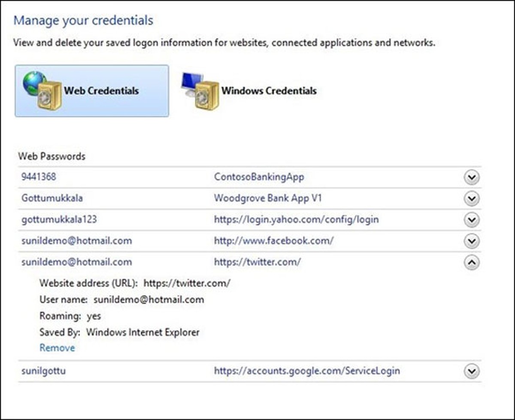This screenshot has width=515, height=420.
Task: Collapse the twitter.com credential details
Action: click(472, 263)
